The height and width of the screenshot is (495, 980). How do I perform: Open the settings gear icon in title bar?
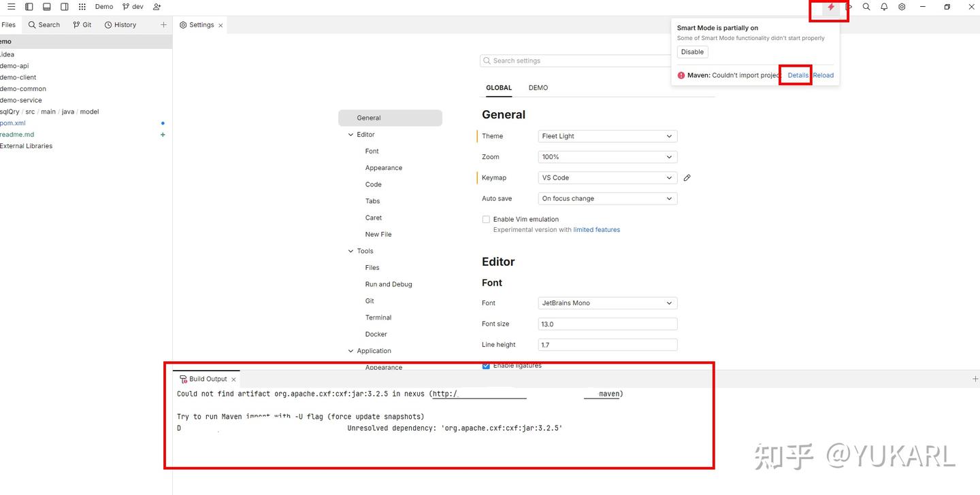pos(902,7)
